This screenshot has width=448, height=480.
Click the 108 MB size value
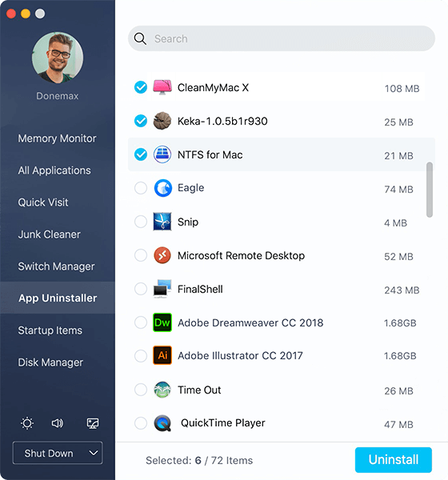click(402, 89)
